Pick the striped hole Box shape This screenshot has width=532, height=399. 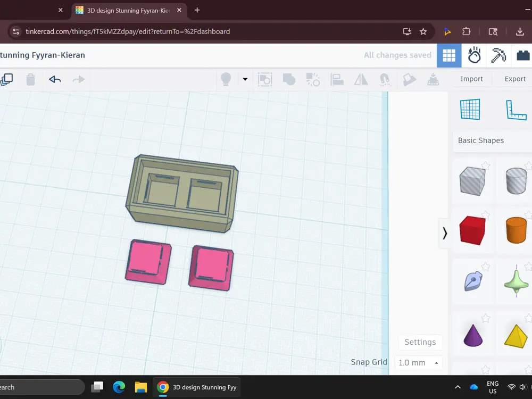point(472,181)
